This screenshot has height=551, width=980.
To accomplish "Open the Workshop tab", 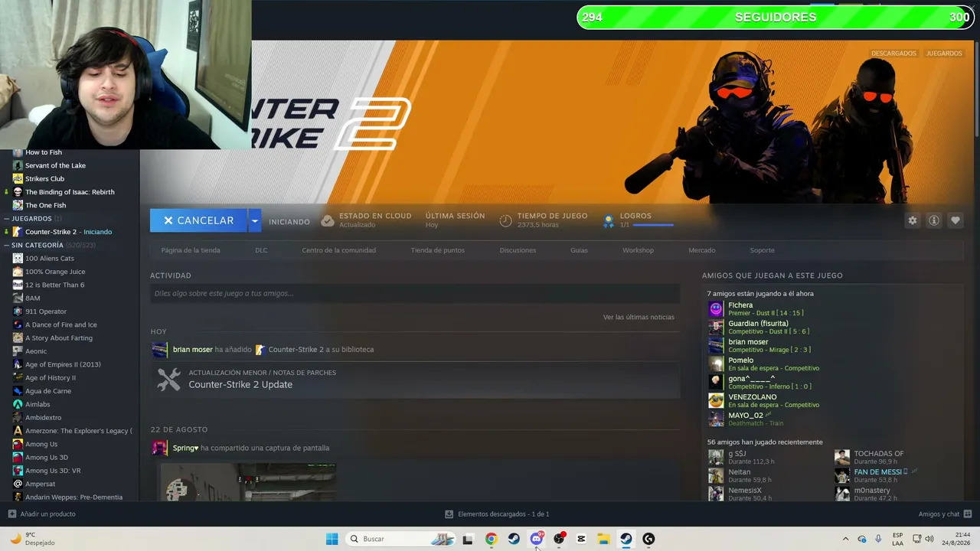I will [x=638, y=250].
